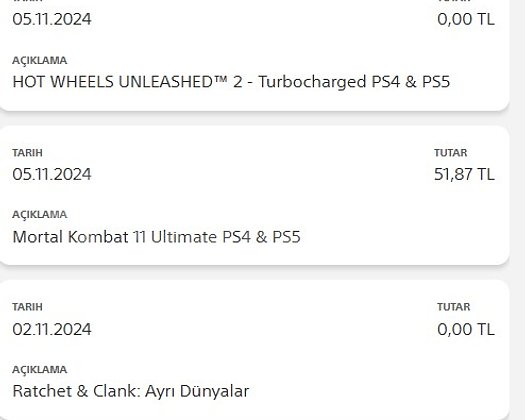Click the TARIH label on Mortal Kombat card
Screen dimensions: 525x420
pyautogui.click(x=27, y=153)
